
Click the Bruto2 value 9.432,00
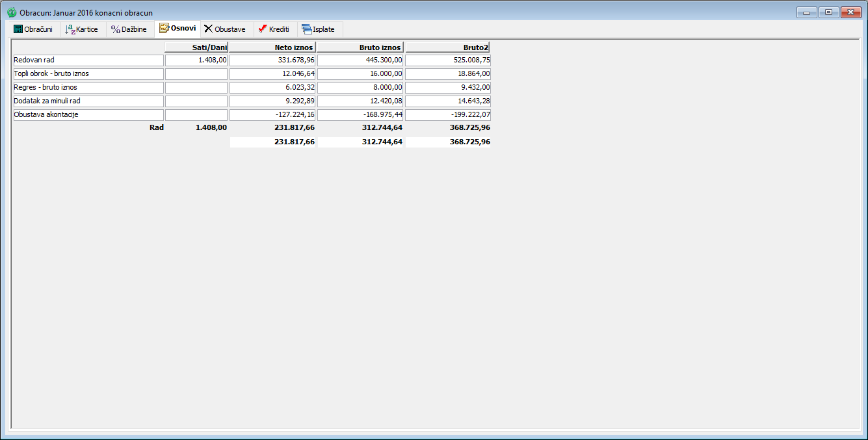(x=448, y=87)
